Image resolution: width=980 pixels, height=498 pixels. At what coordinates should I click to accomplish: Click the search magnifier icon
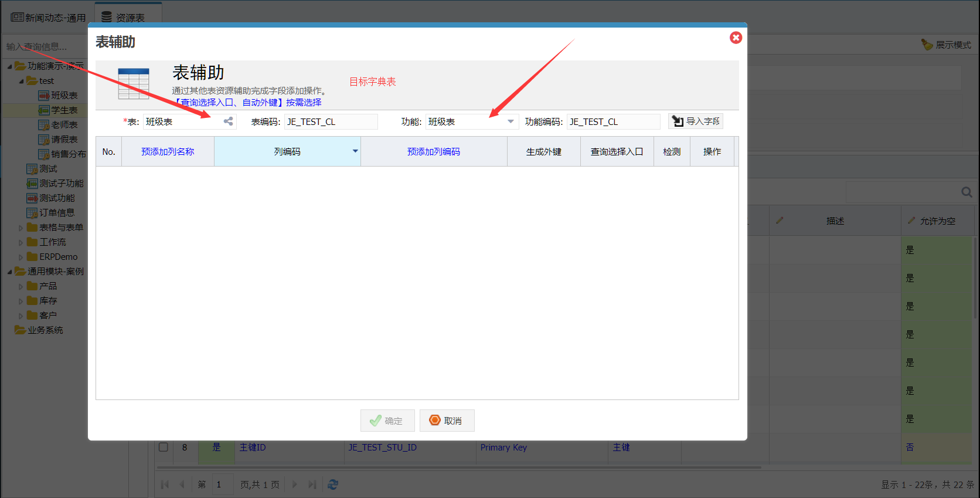click(x=967, y=192)
